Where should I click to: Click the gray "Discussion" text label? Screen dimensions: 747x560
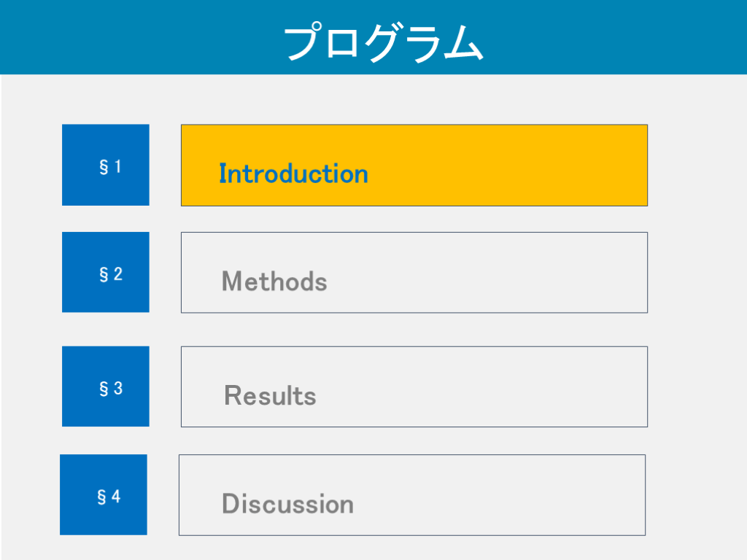(x=287, y=504)
